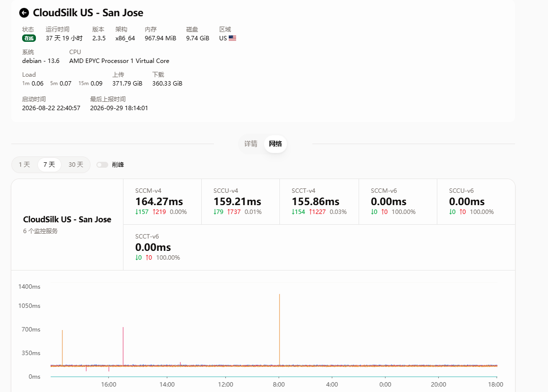Click the 164.27ms latency value
Image resolution: width=548 pixels, height=392 pixels.
click(159, 202)
